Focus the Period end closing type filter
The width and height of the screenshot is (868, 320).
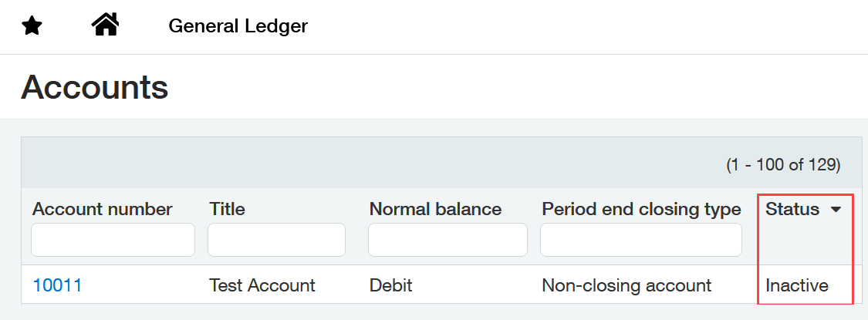(641, 240)
